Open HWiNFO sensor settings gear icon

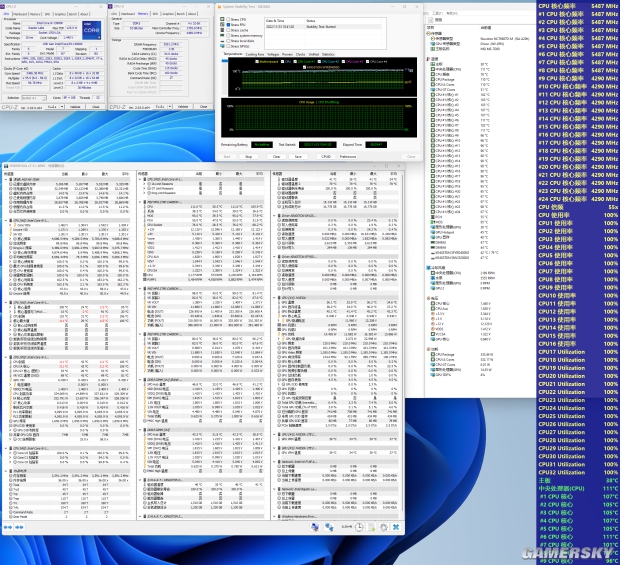click(384, 527)
